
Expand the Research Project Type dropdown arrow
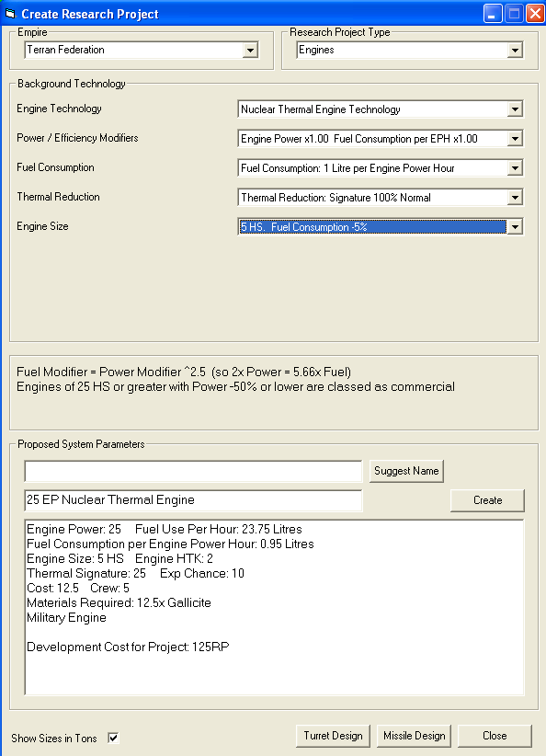(x=515, y=51)
